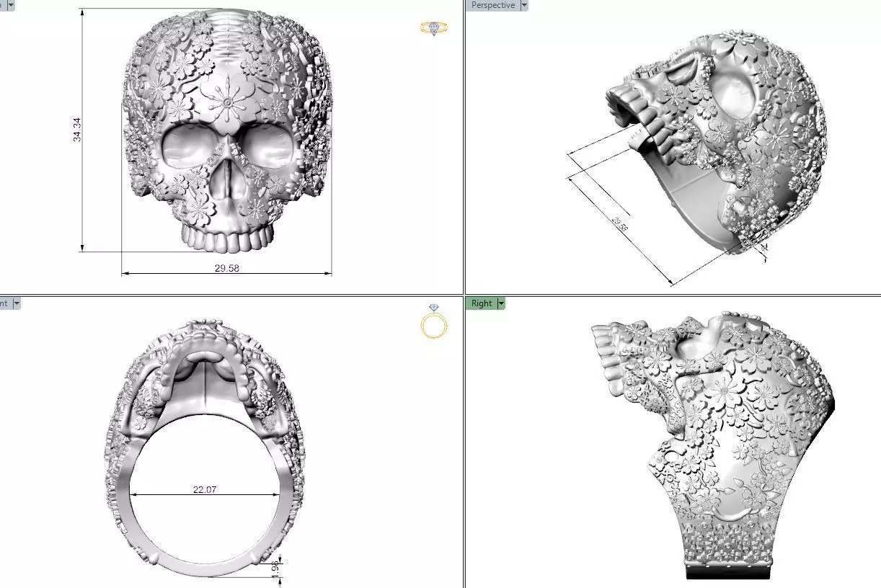The image size is (881, 588).
Task: Select the 29.58 dimension in the Perspective viewport
Action: pos(621,224)
